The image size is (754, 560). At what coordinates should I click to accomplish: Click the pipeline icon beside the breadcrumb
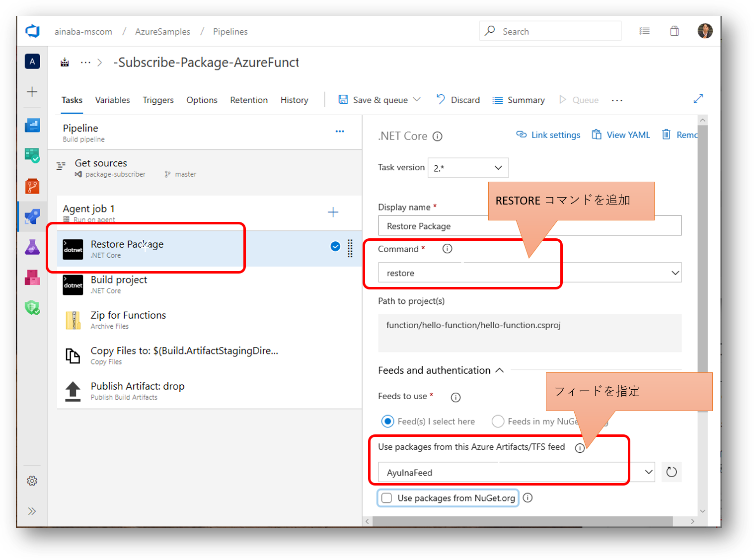65,63
